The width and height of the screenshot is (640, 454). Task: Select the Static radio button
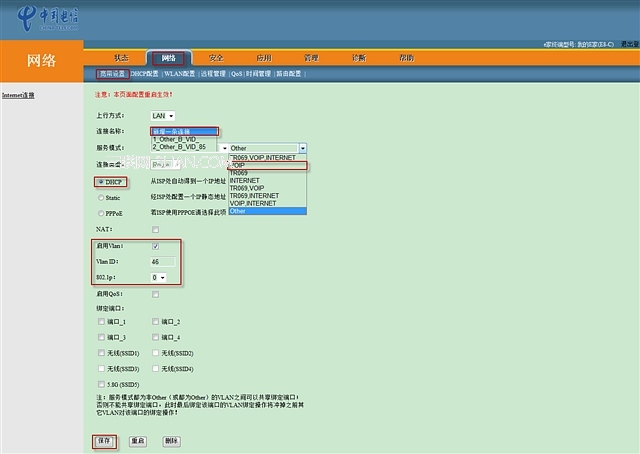click(x=101, y=198)
